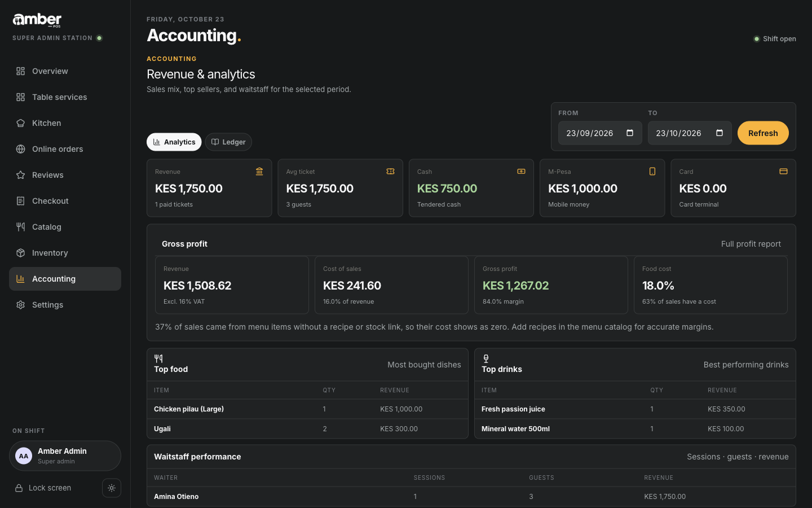
Task: Select waiter Amina Otieno row
Action: 471,497
